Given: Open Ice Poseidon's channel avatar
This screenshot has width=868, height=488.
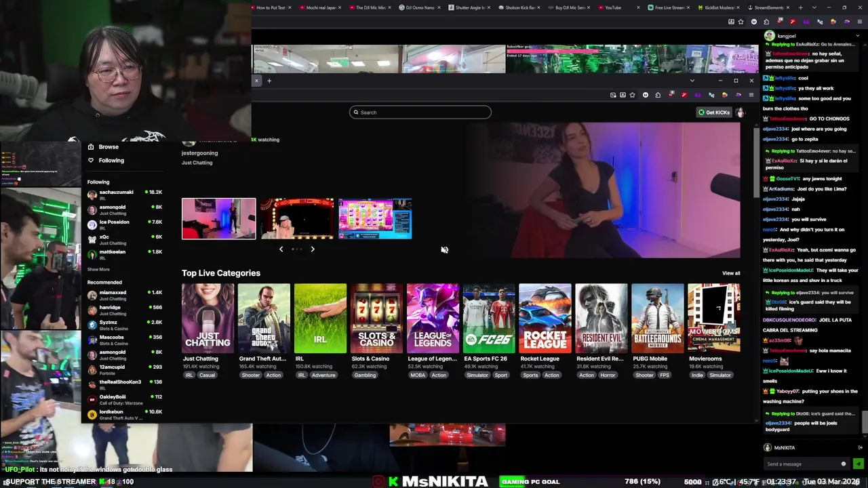Looking at the screenshot, I should pyautogui.click(x=92, y=225).
